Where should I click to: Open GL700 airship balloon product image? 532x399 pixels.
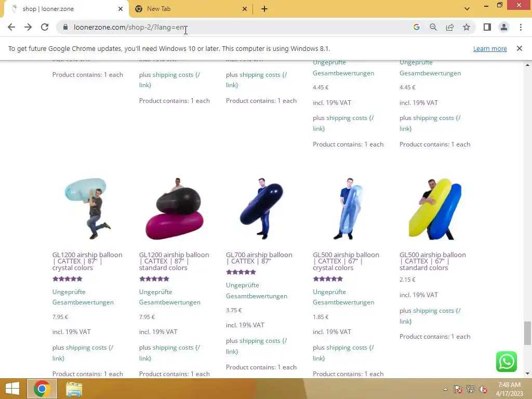click(261, 208)
